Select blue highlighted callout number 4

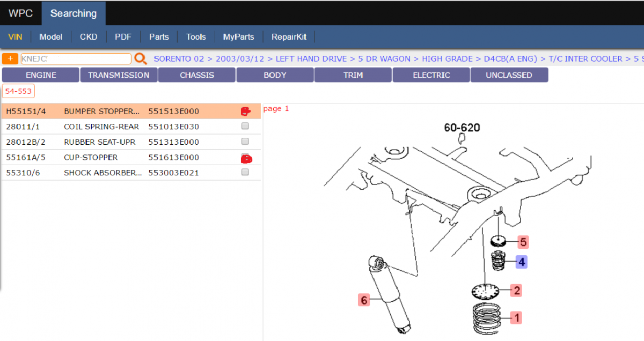(522, 262)
